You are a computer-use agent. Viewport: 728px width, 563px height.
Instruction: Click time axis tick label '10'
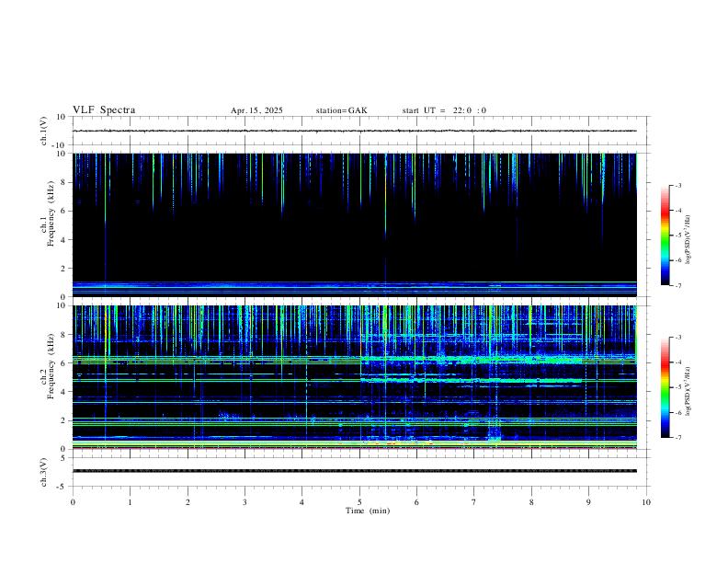click(x=646, y=502)
